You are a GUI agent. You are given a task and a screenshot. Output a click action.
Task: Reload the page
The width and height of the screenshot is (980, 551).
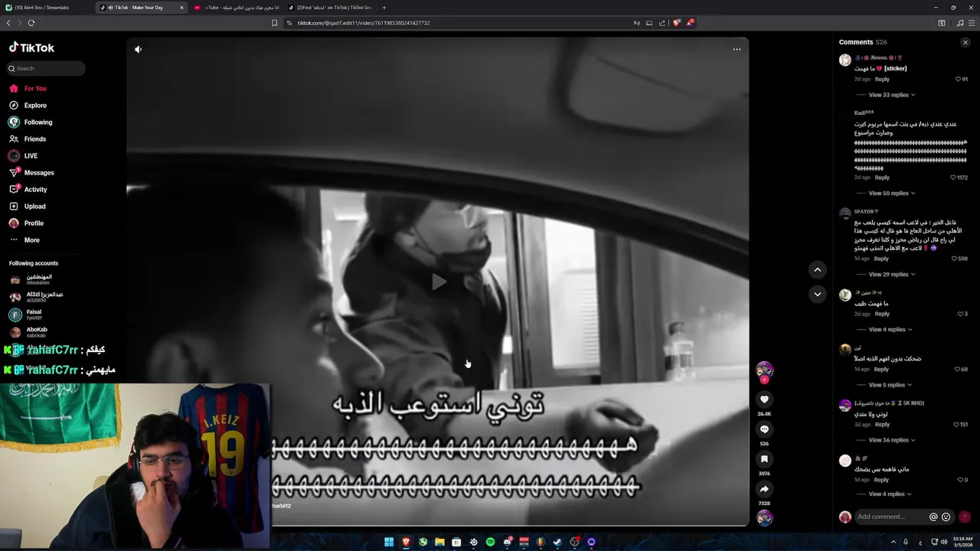point(31,23)
